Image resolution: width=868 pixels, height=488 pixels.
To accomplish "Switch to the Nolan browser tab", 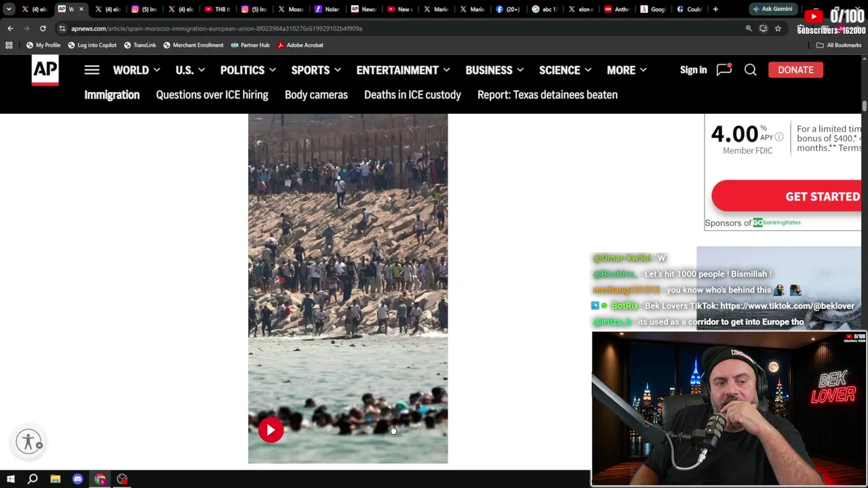I will pos(328,9).
